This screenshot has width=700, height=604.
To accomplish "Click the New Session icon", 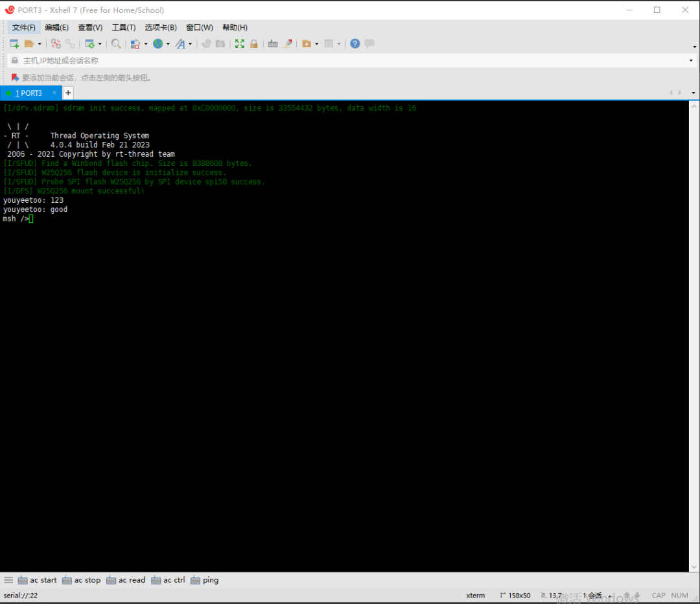I will (x=14, y=44).
